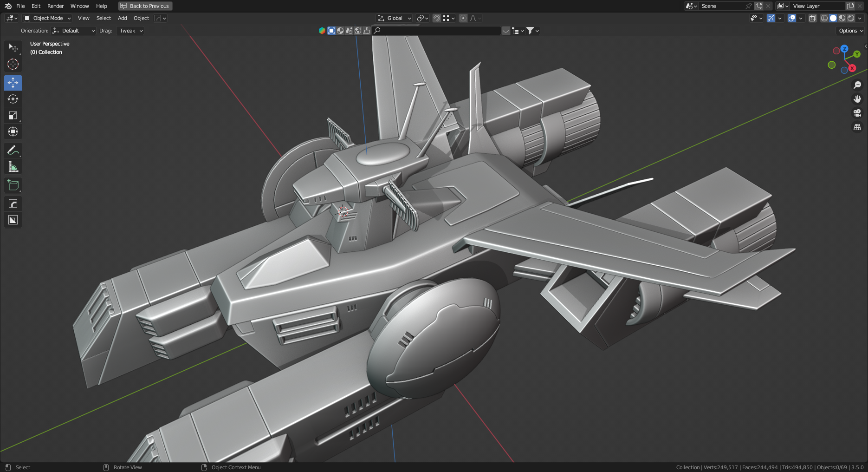This screenshot has height=472, width=868.
Task: Open the viewport Add menu
Action: point(123,18)
